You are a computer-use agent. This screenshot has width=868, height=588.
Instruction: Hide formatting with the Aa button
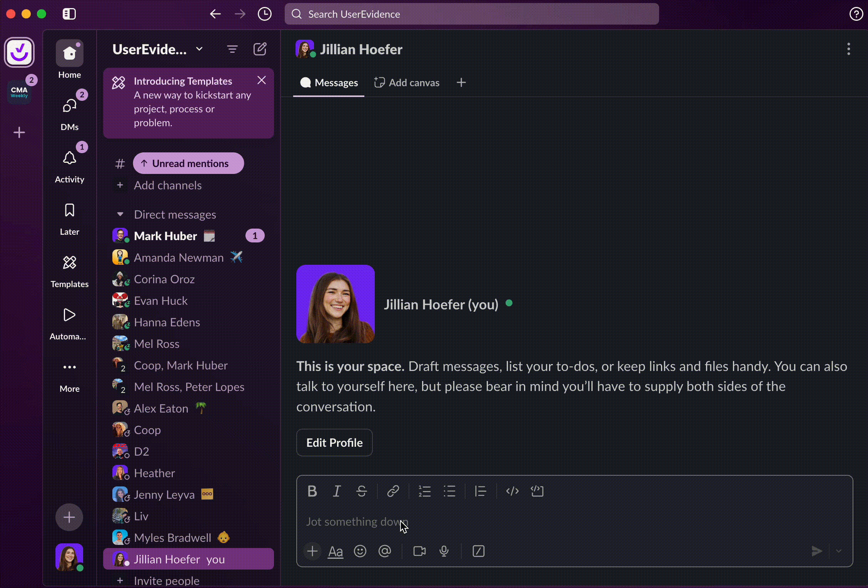336,551
